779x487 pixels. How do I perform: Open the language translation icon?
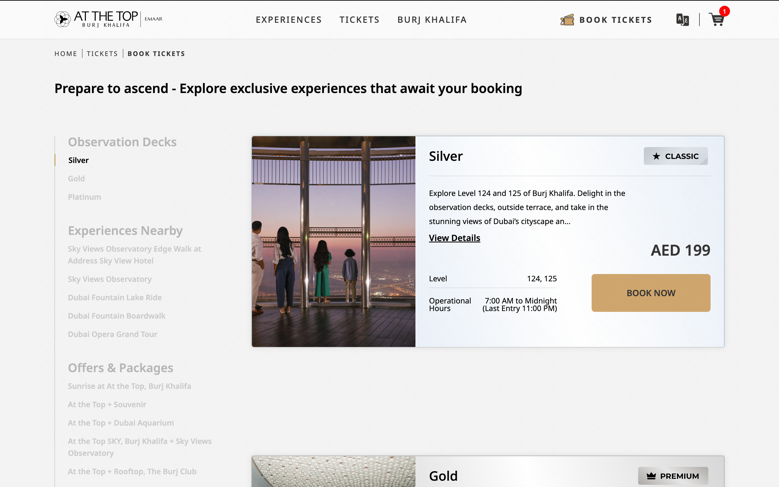click(x=682, y=20)
